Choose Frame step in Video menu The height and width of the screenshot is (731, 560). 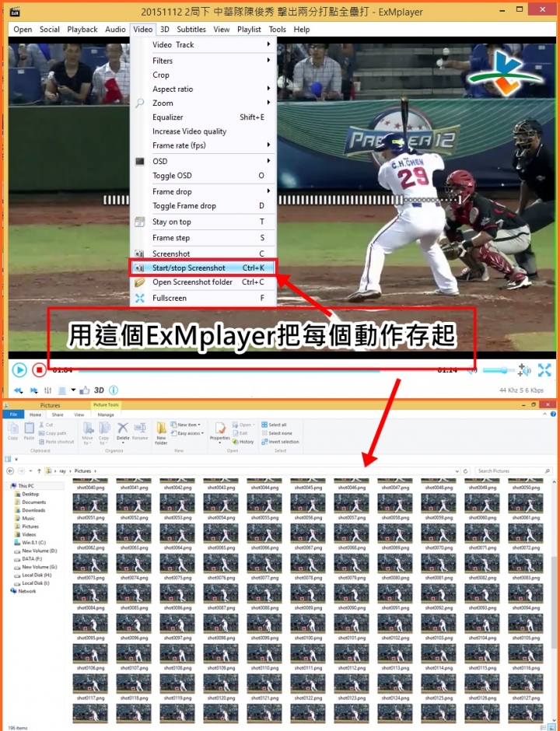[x=203, y=238]
